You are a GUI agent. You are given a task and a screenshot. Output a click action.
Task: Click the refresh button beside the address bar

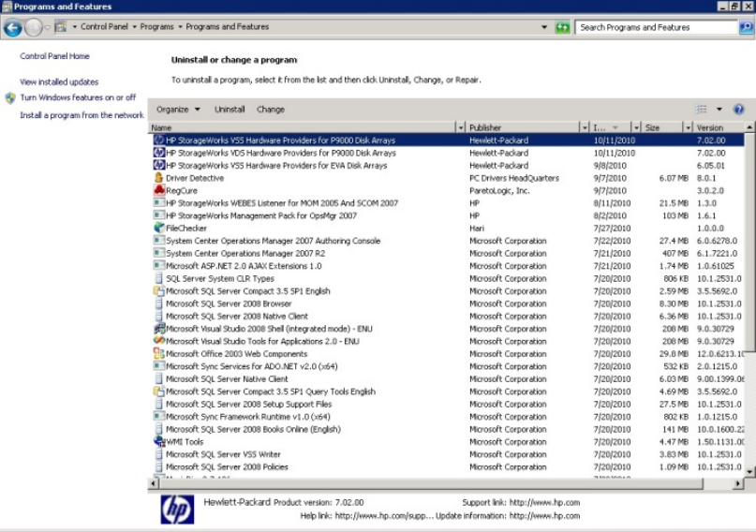563,27
